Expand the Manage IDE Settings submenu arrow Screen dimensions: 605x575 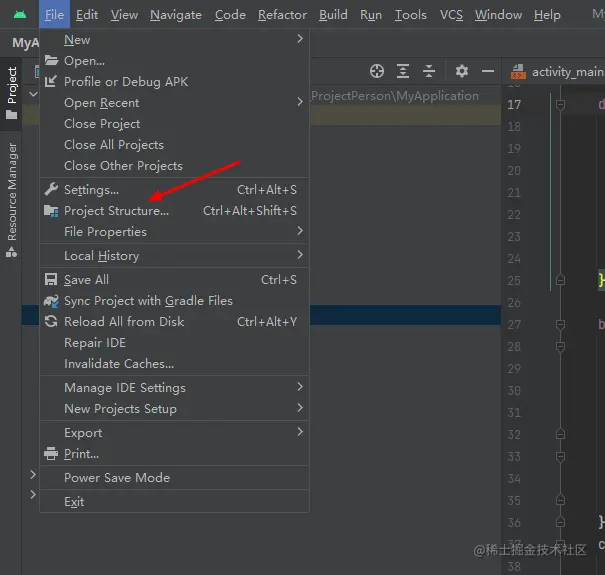tap(300, 386)
